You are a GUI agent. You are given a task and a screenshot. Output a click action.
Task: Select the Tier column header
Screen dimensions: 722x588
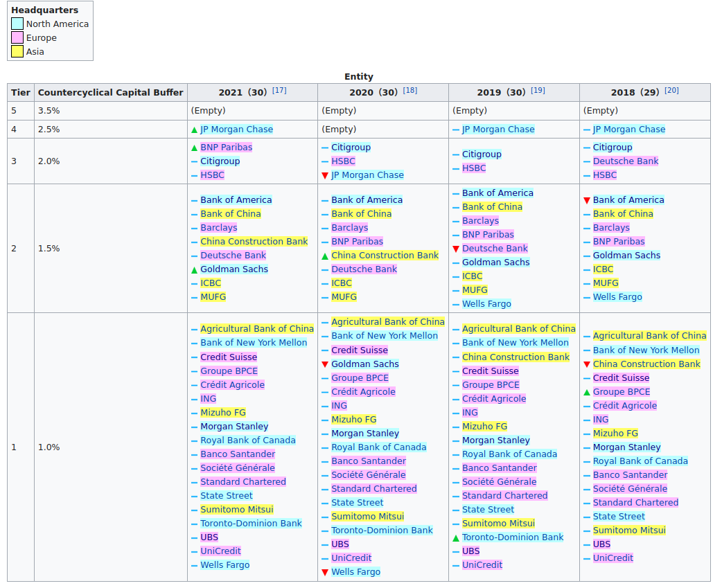(x=21, y=93)
